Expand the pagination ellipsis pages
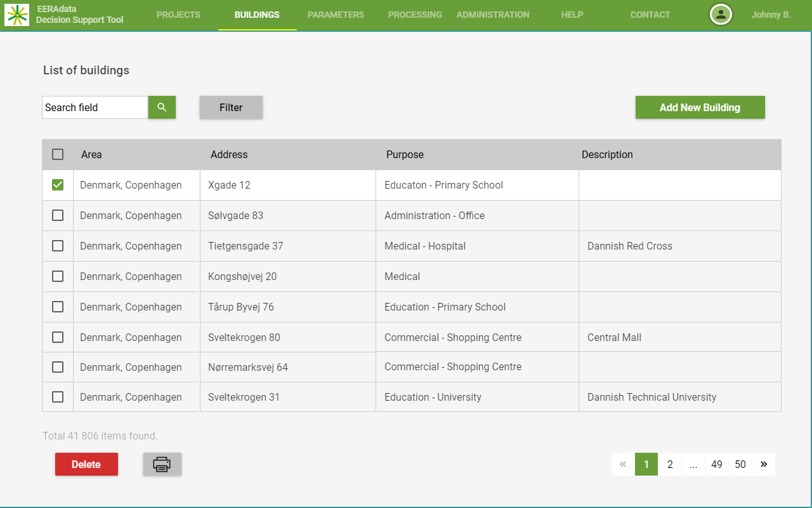Screen dimensions: 812x508 pos(693,464)
